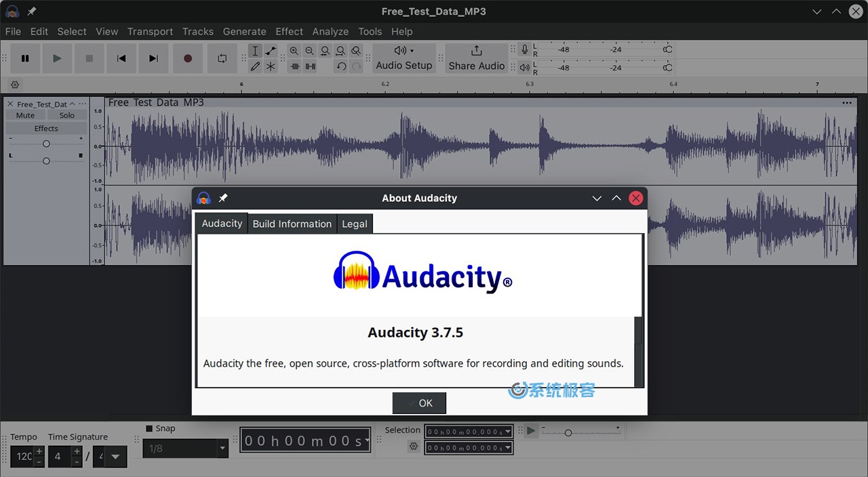This screenshot has height=477, width=868.
Task: Open the Effect menu
Action: point(290,31)
